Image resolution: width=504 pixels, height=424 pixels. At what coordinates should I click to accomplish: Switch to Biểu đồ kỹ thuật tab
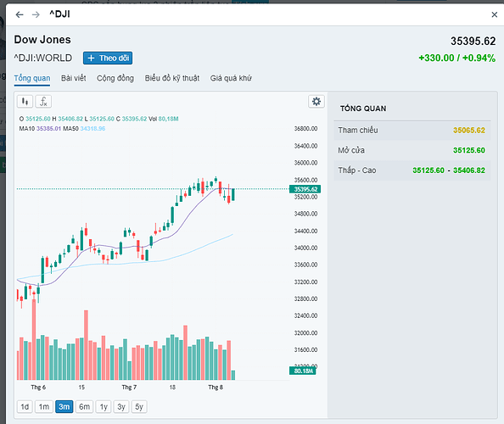pos(172,78)
